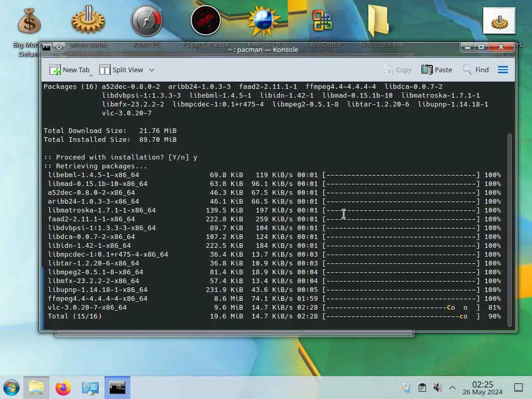Click the updates tray icon
This screenshot has height=399, width=532.
[x=406, y=388]
